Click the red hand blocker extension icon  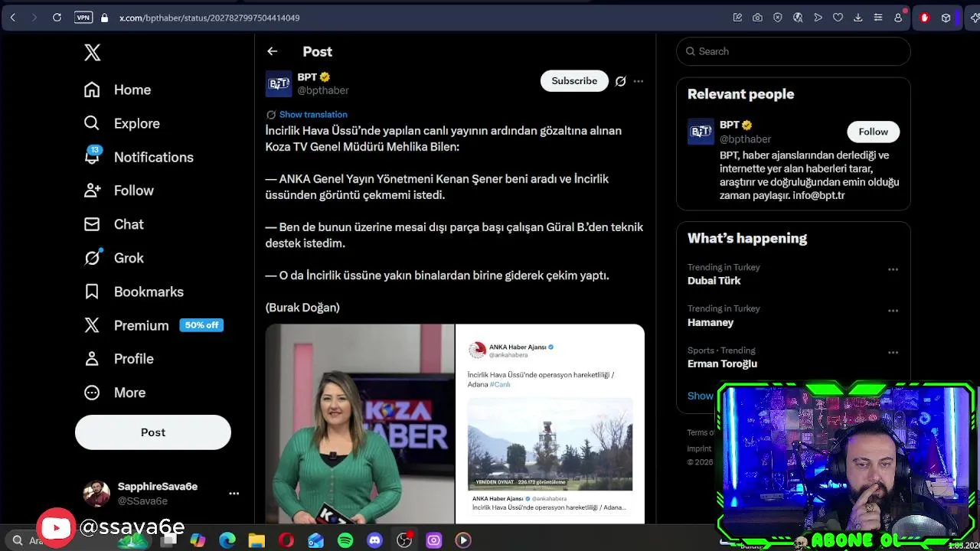924,18
